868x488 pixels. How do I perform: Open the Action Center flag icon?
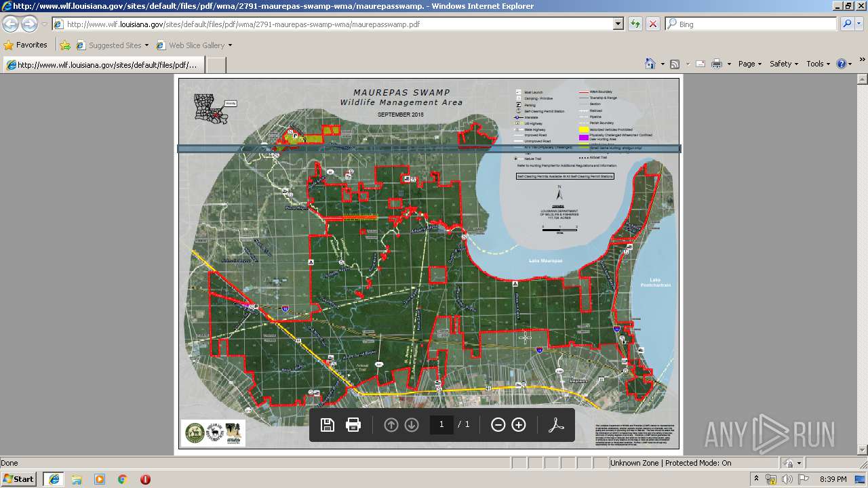coord(804,479)
